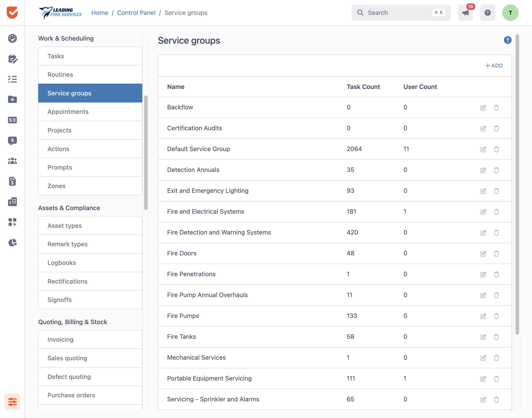Click the Search input field

(401, 13)
